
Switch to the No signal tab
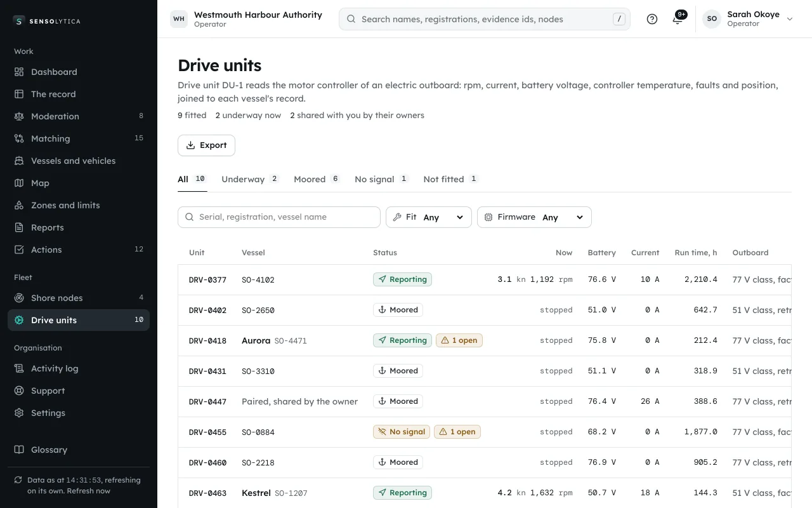[x=382, y=179]
